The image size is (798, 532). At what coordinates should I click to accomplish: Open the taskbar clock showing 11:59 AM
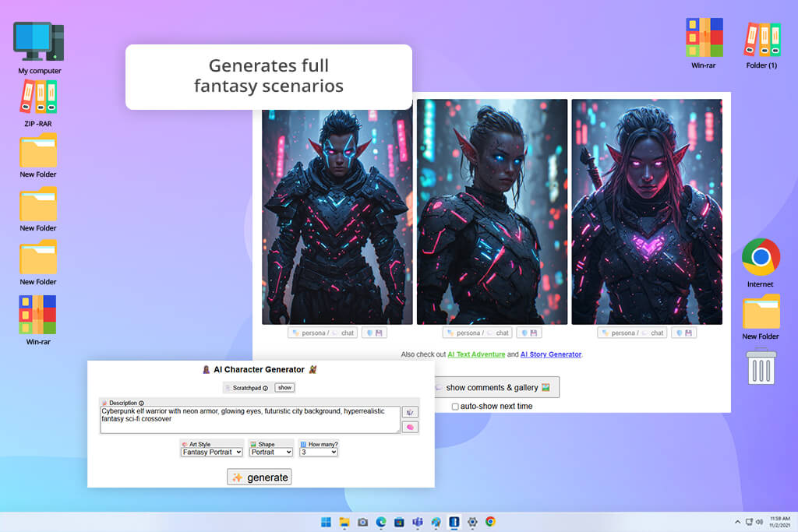779,522
